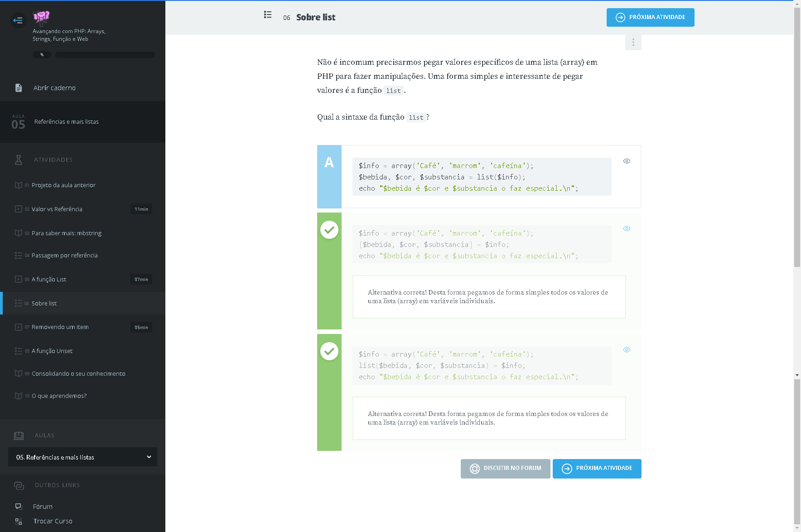Open the three-dot options menu

[x=633, y=42]
